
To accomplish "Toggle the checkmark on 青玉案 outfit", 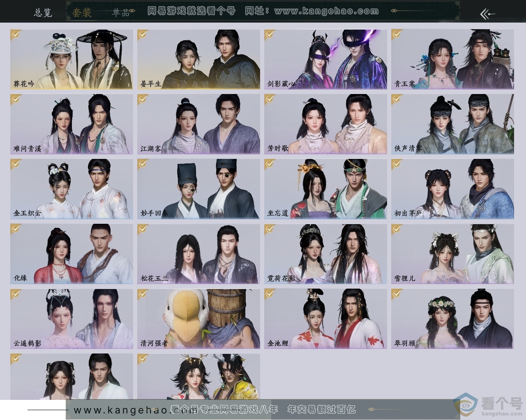I will 397,35.
